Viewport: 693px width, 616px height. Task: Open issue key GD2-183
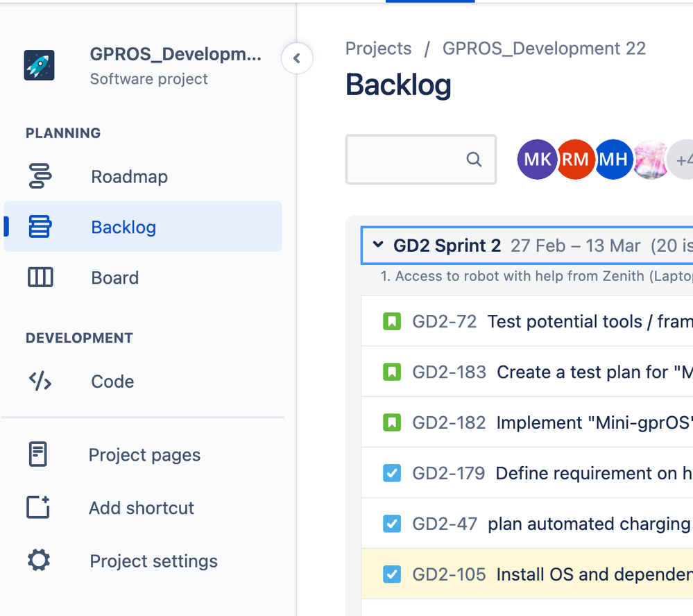pos(449,373)
